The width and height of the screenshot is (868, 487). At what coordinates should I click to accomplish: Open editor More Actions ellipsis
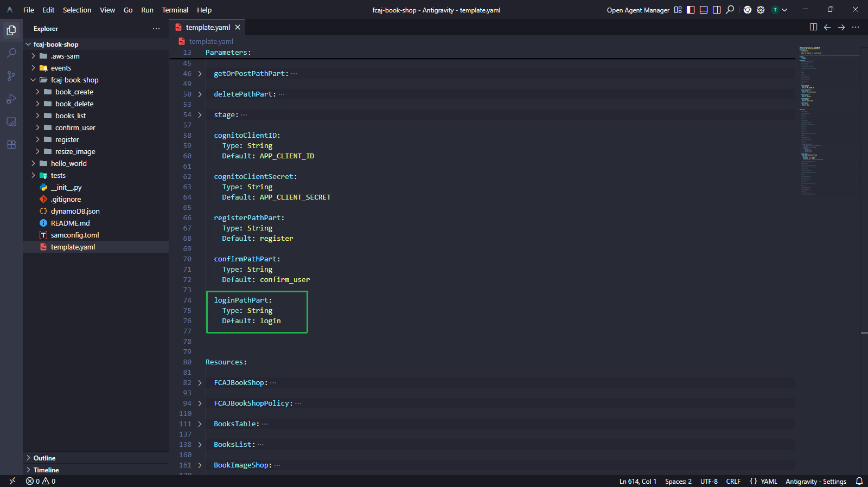pyautogui.click(x=856, y=27)
